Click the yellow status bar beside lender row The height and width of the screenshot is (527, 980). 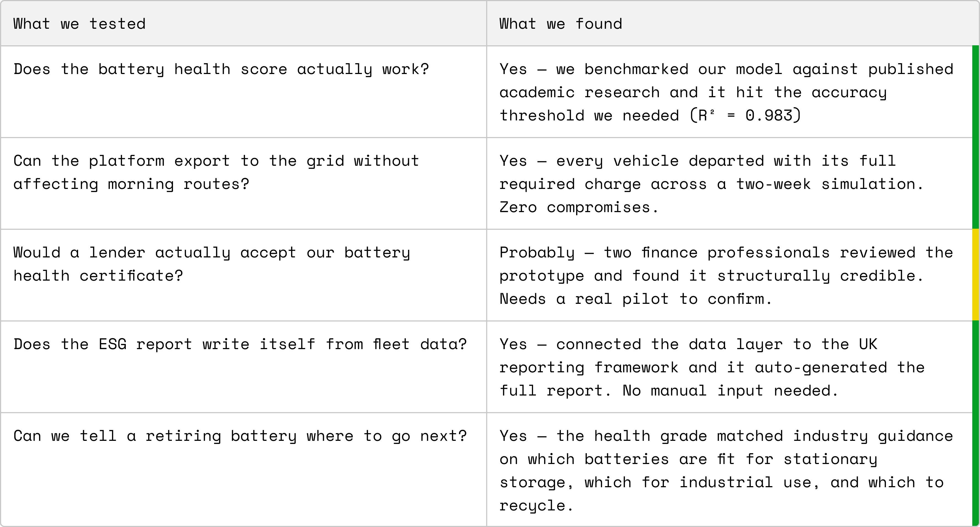click(x=976, y=275)
